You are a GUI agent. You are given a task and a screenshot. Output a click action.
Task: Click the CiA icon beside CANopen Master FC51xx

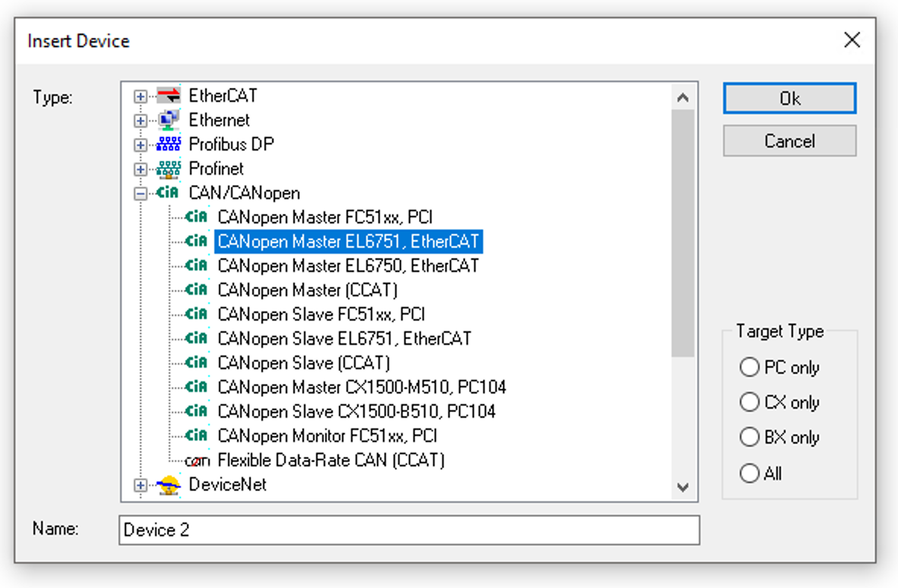coord(196,217)
